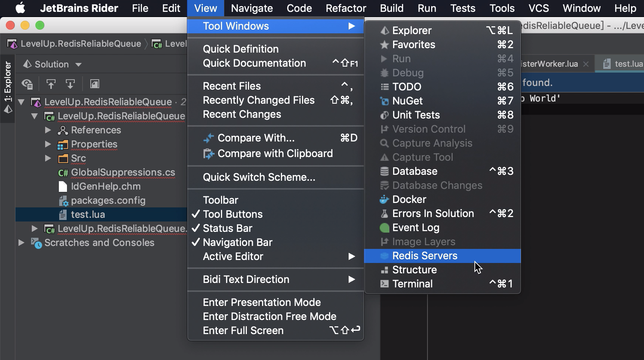Click Compare with Clipboard icon
644x360 pixels.
coord(208,154)
